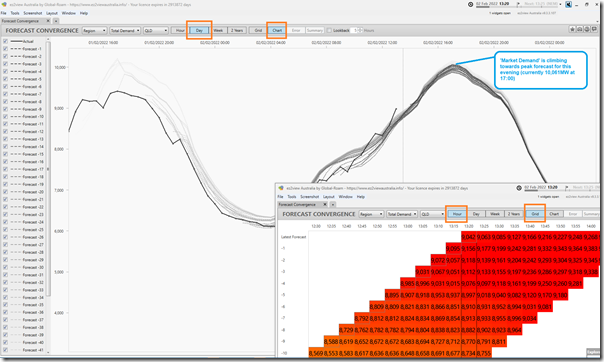Select the Hour button in main window
This screenshot has height=362, width=604.
pyautogui.click(x=180, y=30)
